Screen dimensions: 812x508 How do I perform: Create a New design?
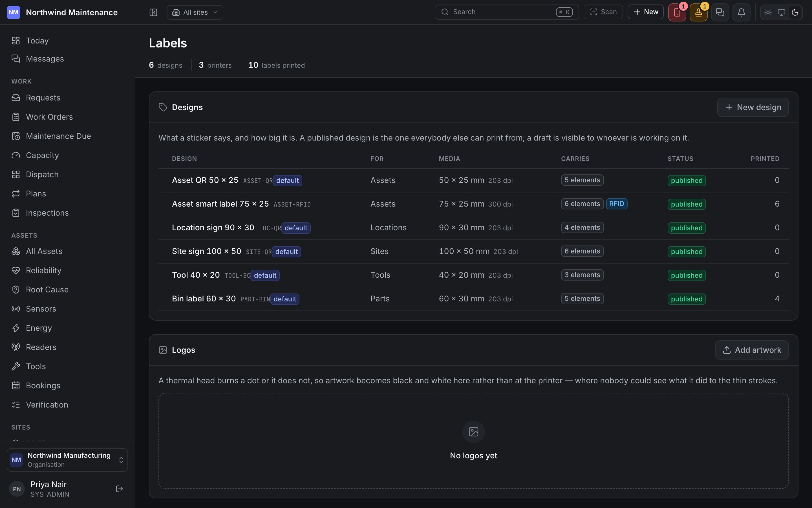coord(753,107)
